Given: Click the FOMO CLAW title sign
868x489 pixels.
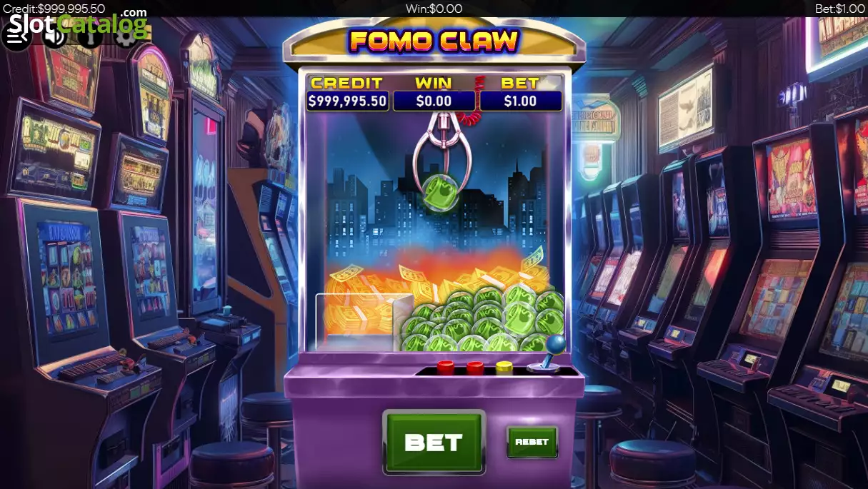Looking at the screenshot, I should 434,41.
